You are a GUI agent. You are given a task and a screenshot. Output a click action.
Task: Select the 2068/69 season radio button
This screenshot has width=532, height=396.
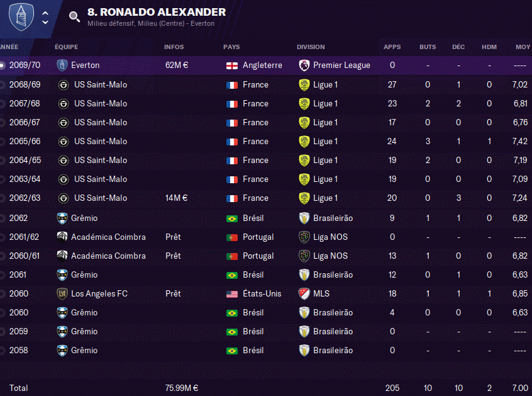(2, 84)
